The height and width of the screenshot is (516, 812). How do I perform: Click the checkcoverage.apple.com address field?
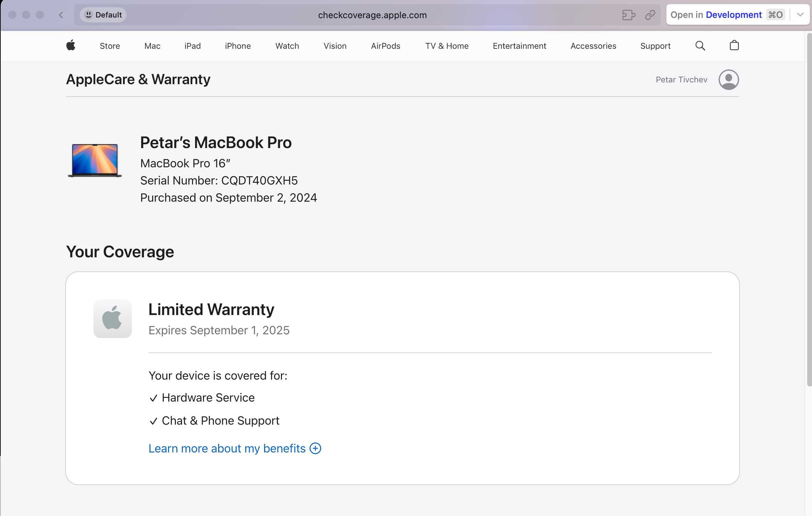point(372,15)
